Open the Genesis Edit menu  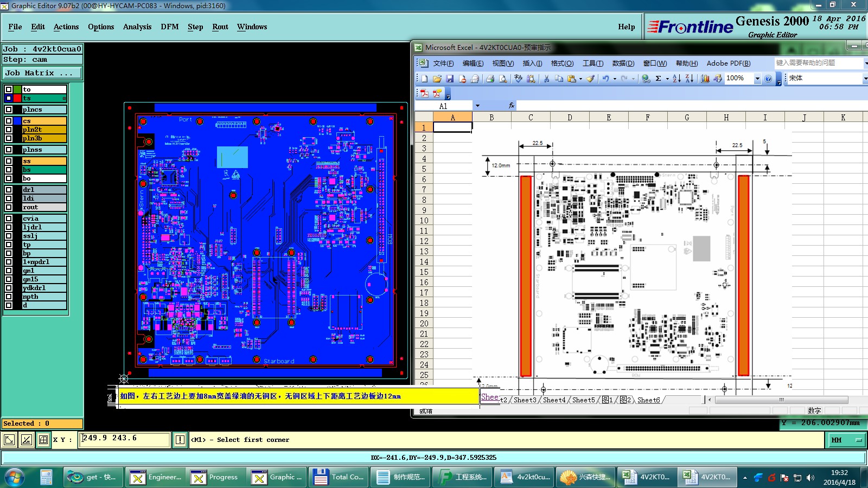38,27
